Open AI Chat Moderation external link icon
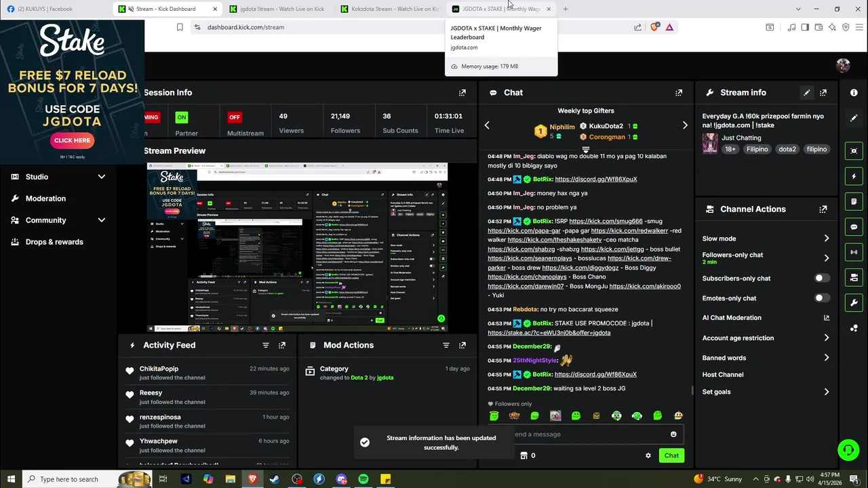 point(827,318)
